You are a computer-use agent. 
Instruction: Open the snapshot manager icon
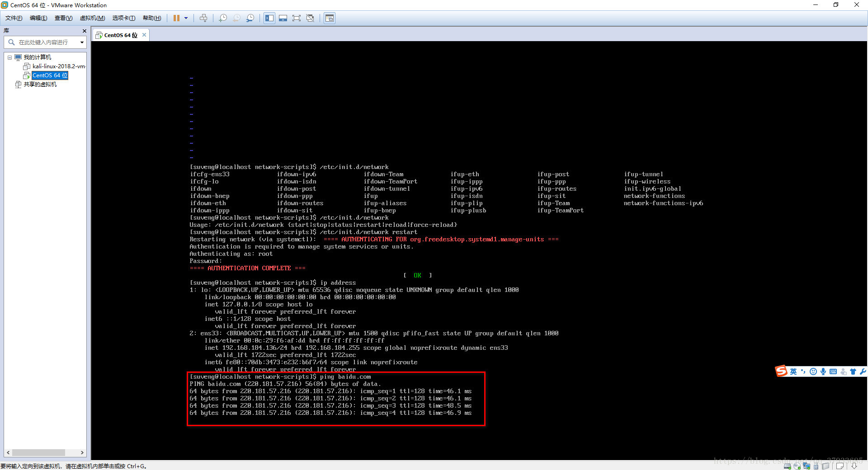point(250,18)
